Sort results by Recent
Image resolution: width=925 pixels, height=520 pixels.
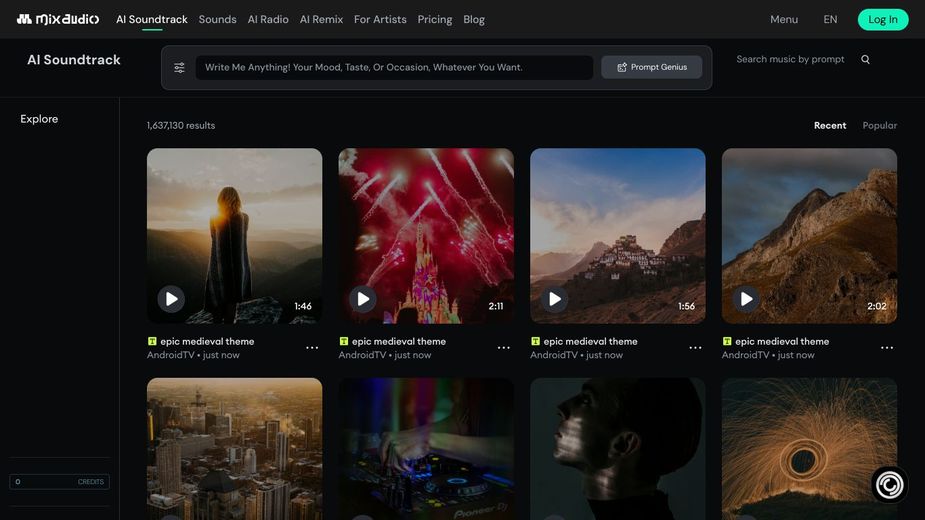pyautogui.click(x=829, y=126)
